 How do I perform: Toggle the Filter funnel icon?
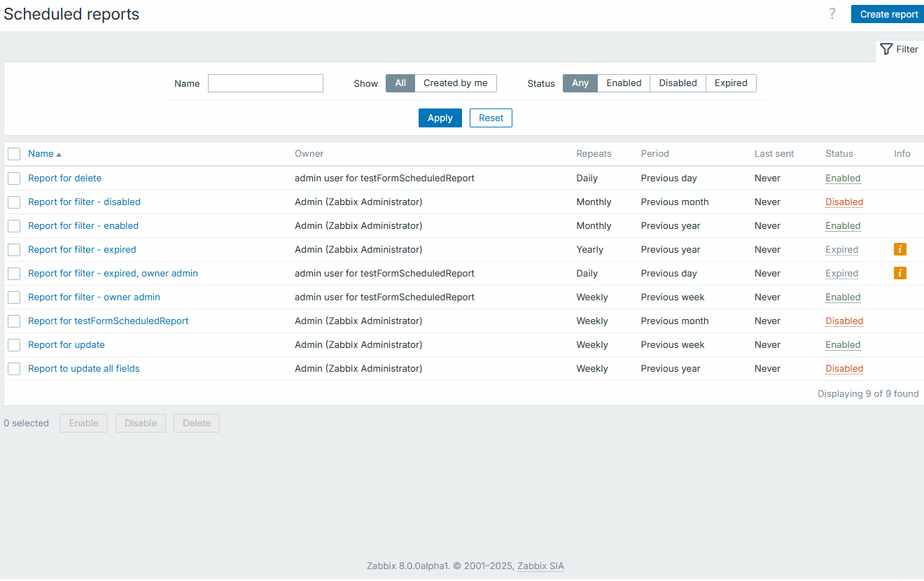point(887,49)
